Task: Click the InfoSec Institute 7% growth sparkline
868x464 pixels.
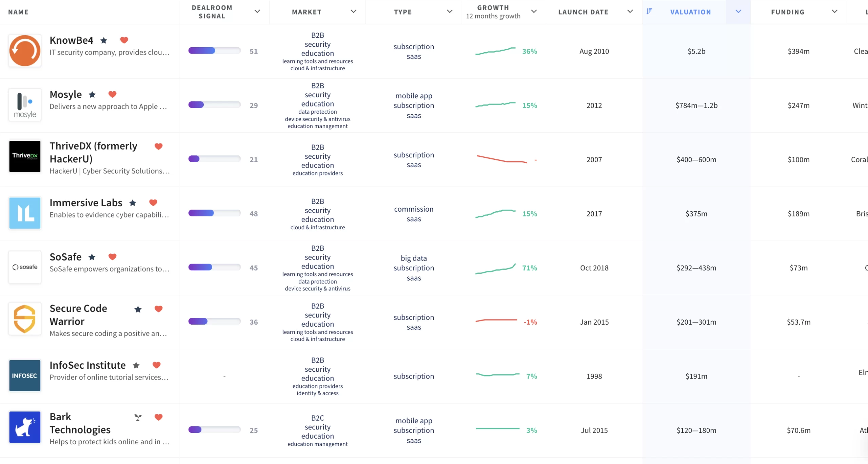Action: point(497,375)
